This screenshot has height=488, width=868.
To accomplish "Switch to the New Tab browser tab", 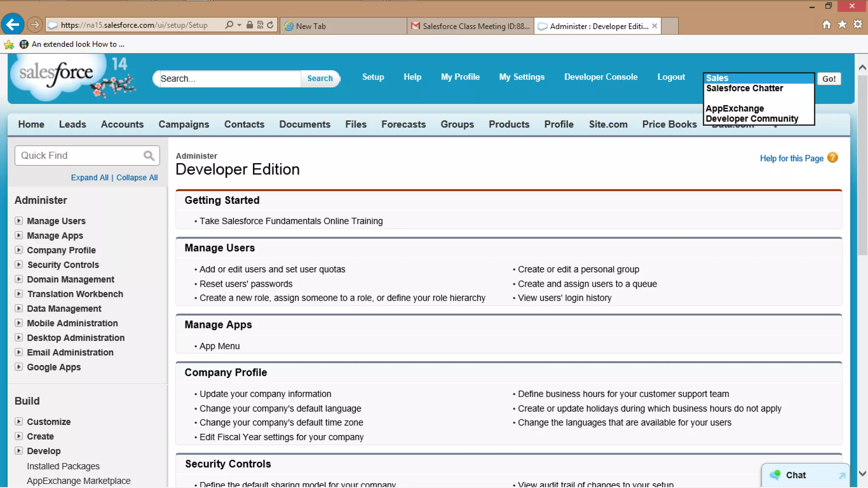I will point(343,26).
